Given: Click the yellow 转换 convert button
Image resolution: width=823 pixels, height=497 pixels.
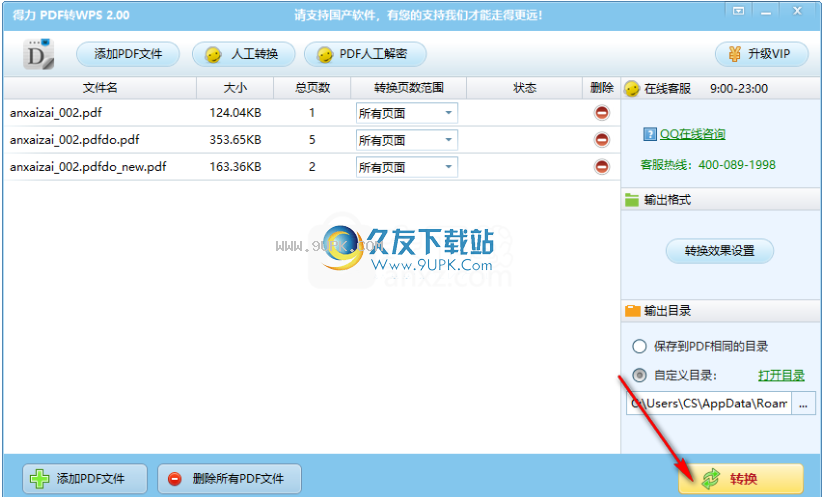Looking at the screenshot, I should [741, 479].
